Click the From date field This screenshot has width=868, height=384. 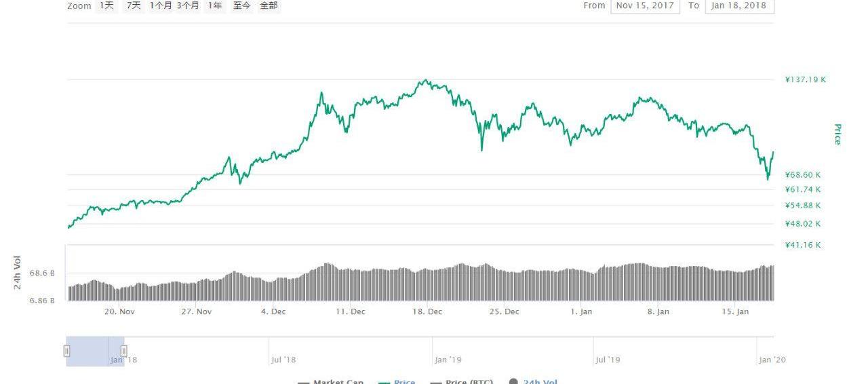pos(645,5)
